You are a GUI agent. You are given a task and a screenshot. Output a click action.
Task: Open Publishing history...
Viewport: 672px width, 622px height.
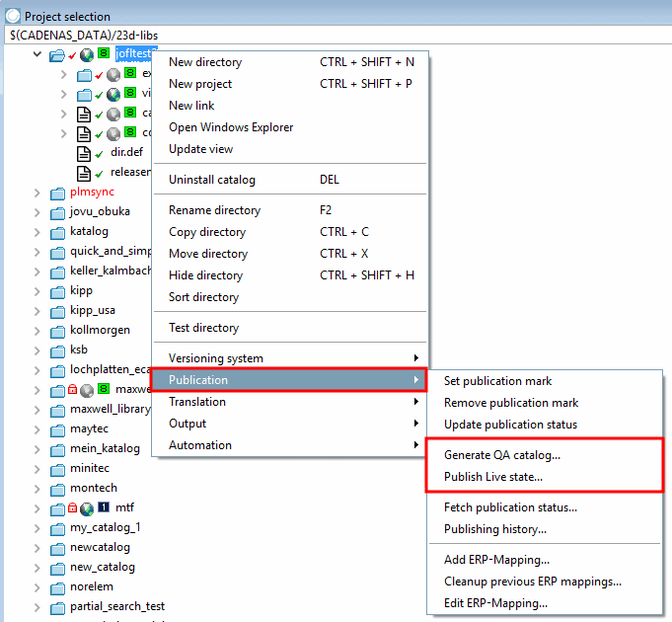545,529
